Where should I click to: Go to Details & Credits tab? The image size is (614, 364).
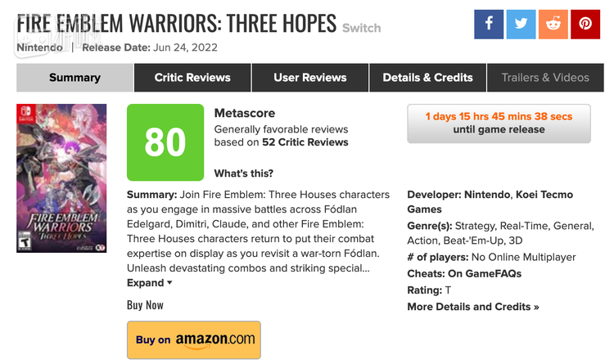pos(427,78)
